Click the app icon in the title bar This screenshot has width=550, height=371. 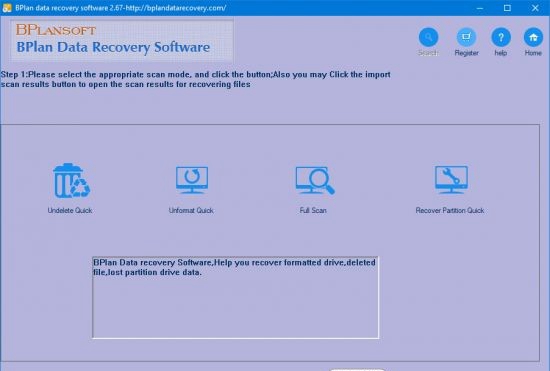click(7, 8)
